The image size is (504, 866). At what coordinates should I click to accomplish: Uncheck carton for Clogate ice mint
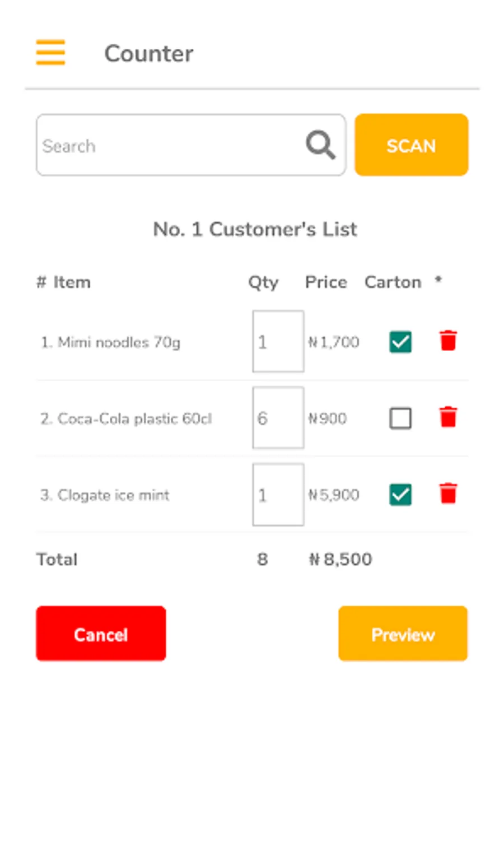click(x=400, y=495)
